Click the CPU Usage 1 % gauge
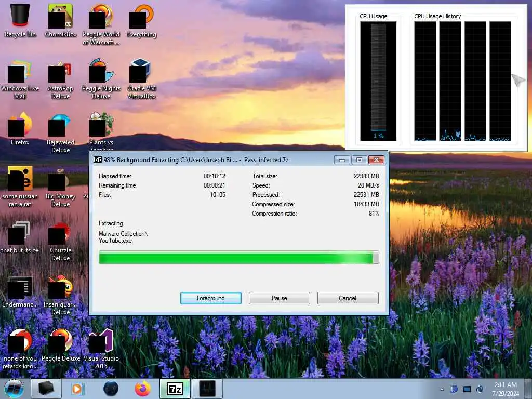 click(378, 81)
